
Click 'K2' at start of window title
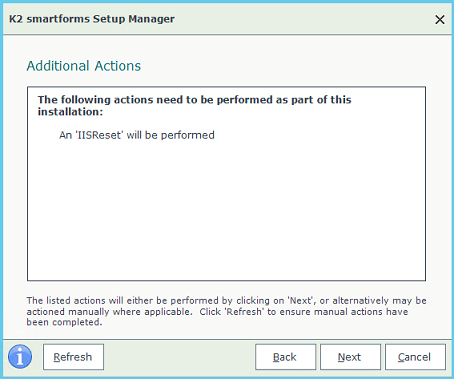(16, 19)
